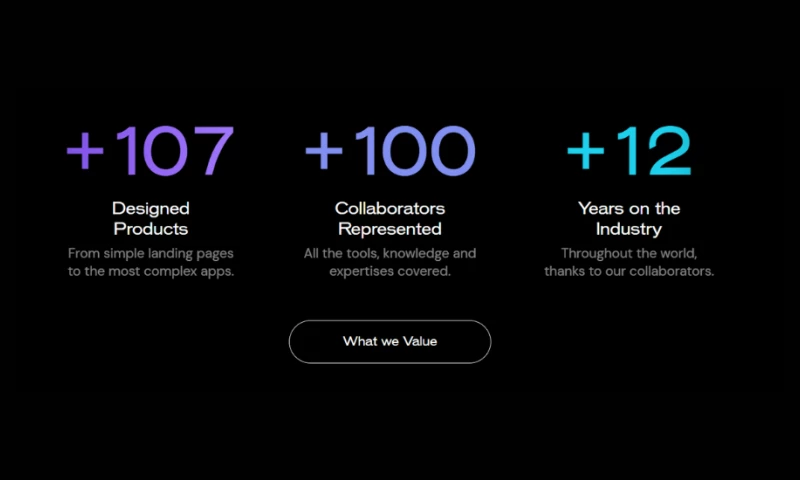Click the word "Products" under Designed
Viewport: 800px width, 480px height.
pos(151,229)
